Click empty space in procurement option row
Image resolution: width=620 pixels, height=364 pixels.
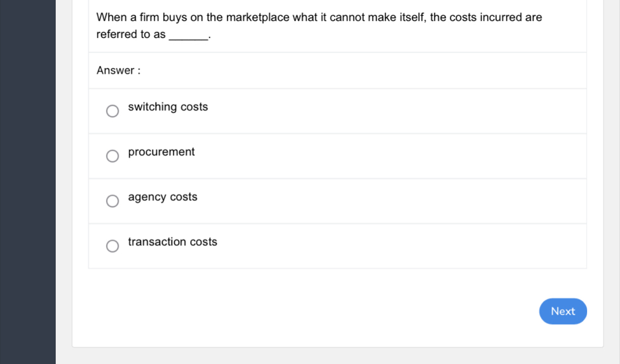[x=394, y=156]
